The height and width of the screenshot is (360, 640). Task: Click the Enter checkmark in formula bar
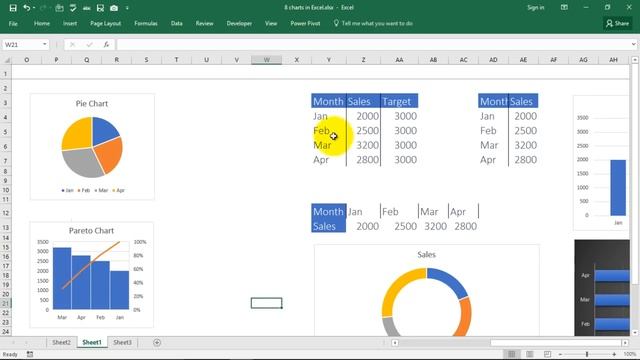[x=89, y=44]
